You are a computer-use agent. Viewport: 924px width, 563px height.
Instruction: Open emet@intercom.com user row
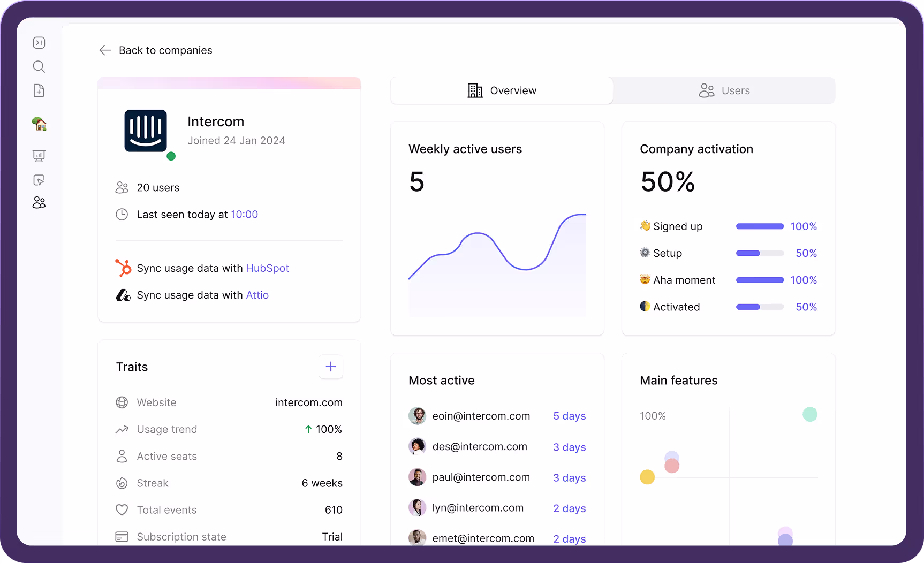point(497,538)
